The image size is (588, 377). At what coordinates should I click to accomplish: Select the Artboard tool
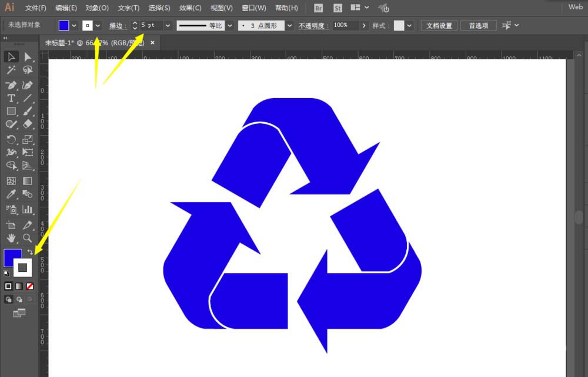pyautogui.click(x=11, y=225)
